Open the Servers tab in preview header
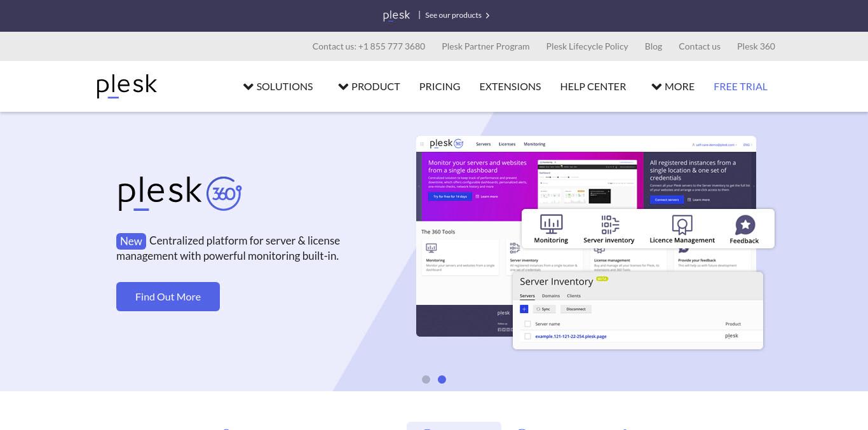 click(483, 144)
